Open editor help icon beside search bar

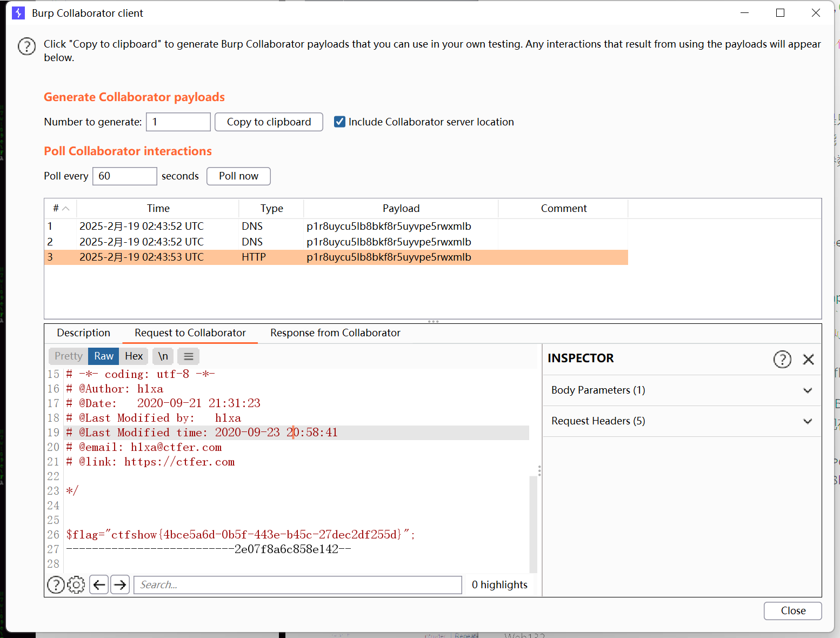click(x=56, y=584)
